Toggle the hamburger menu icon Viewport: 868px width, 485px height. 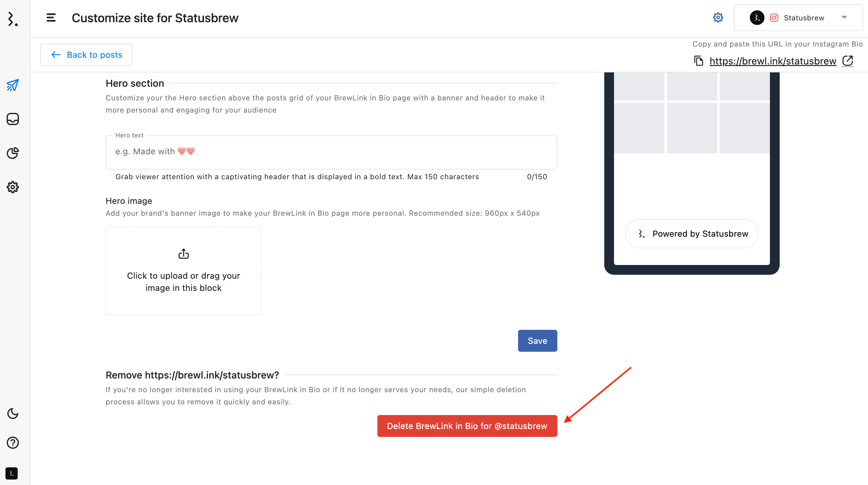click(x=51, y=18)
